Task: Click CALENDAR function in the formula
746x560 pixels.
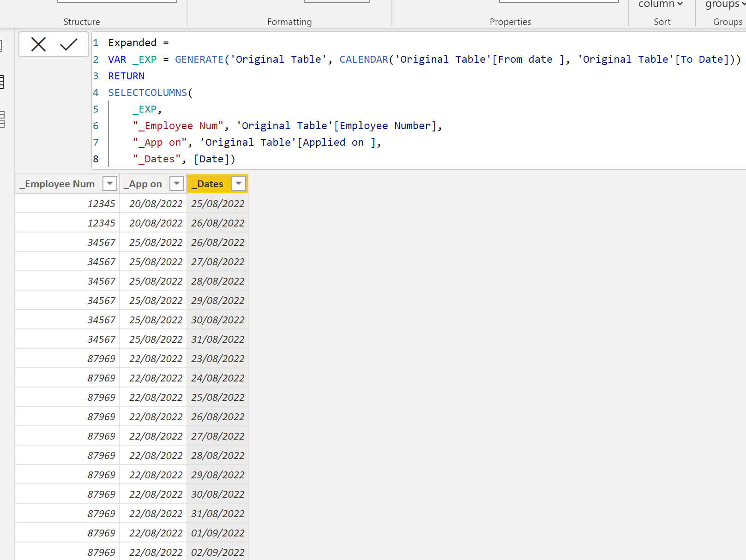Action: 364,60
